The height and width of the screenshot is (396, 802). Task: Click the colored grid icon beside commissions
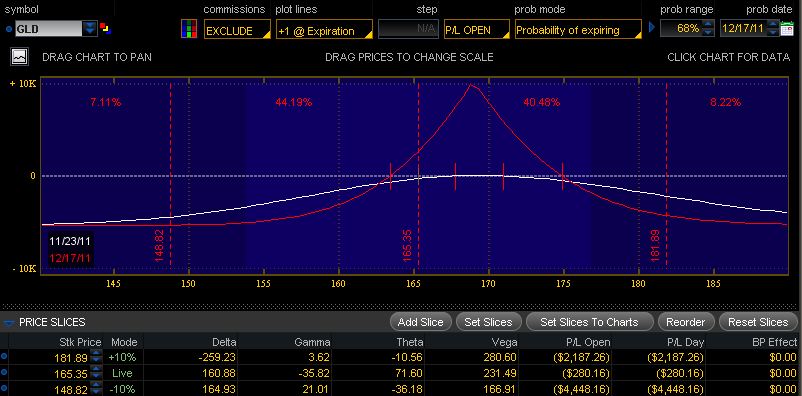click(x=189, y=29)
